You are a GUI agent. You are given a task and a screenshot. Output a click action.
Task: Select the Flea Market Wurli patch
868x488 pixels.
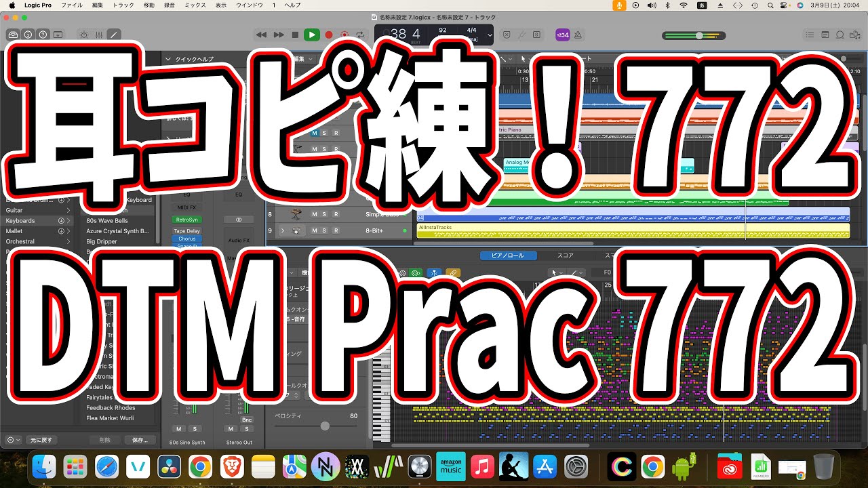(110, 418)
